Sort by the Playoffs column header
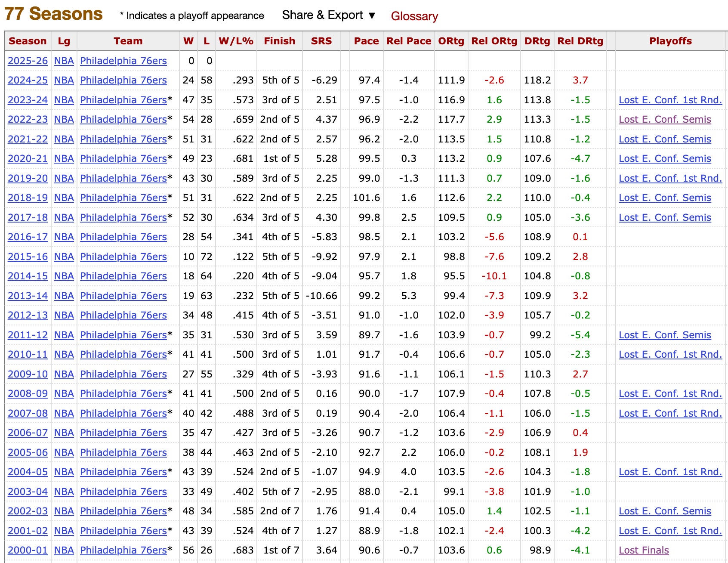The image size is (728, 563). 670,41
